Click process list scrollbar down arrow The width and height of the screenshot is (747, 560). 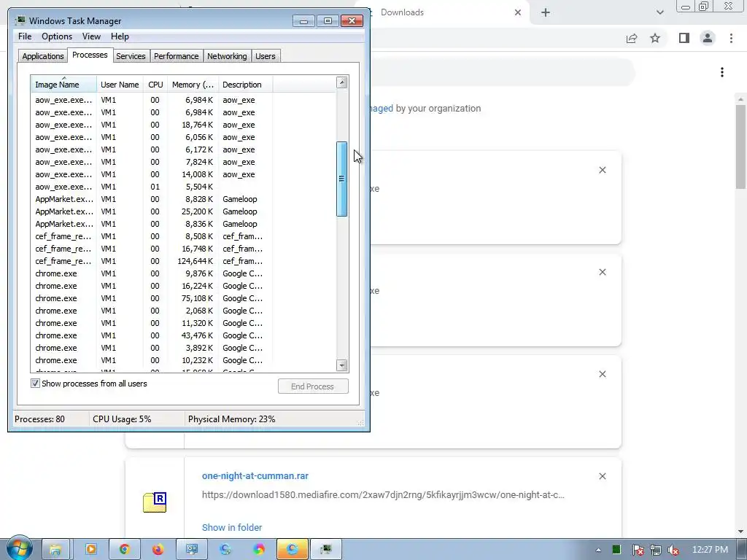point(341,365)
